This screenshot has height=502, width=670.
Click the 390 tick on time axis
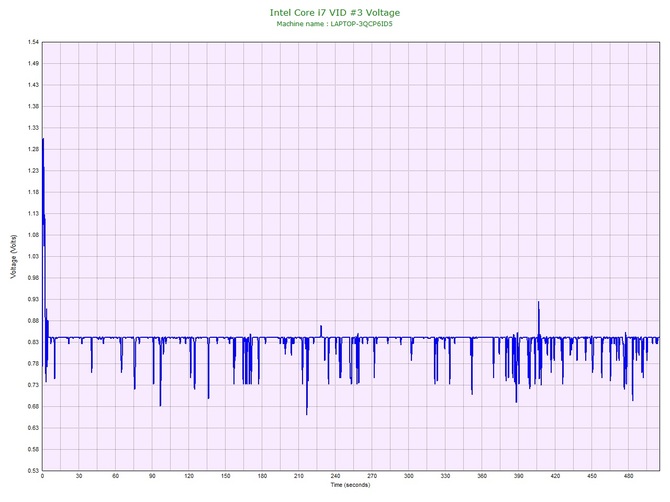[518, 476]
